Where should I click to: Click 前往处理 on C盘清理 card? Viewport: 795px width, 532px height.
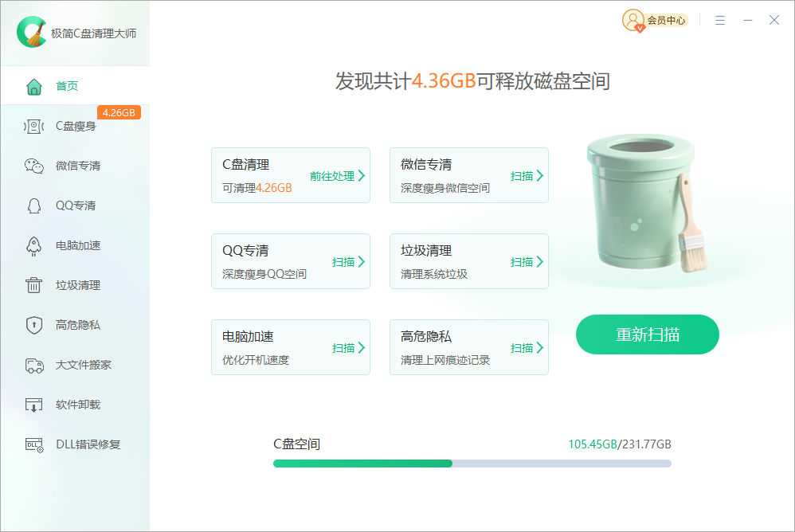332,176
